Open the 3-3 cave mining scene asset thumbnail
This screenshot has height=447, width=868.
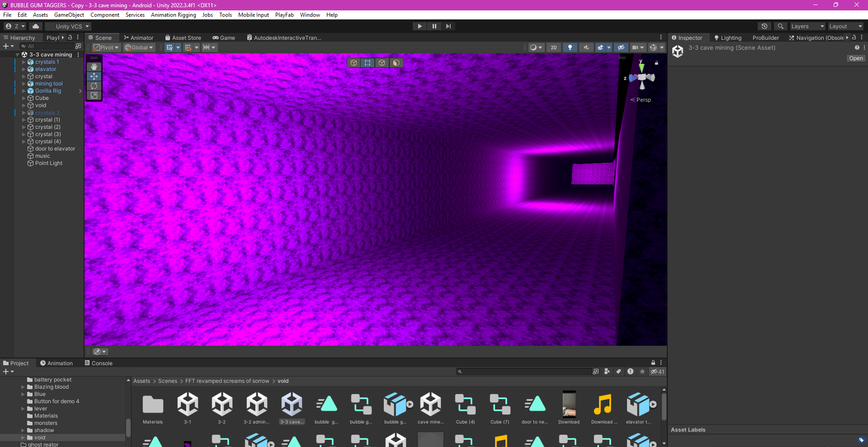pyautogui.click(x=292, y=408)
